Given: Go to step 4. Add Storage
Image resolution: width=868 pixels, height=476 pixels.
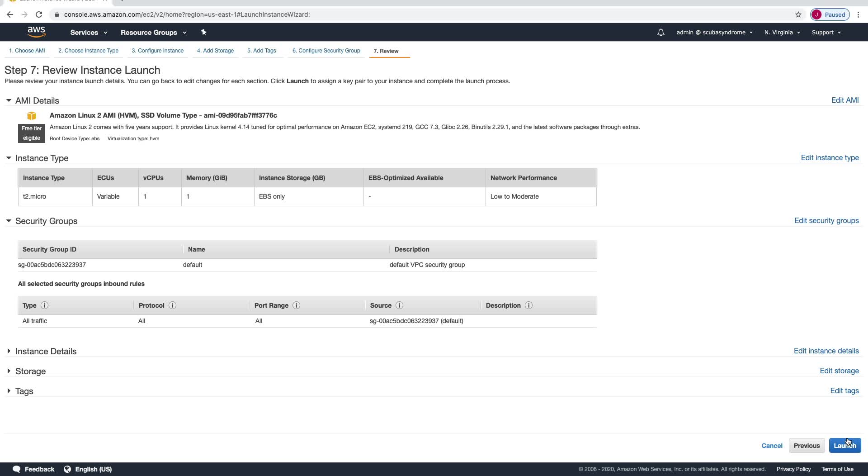Looking at the screenshot, I should [x=215, y=51].
